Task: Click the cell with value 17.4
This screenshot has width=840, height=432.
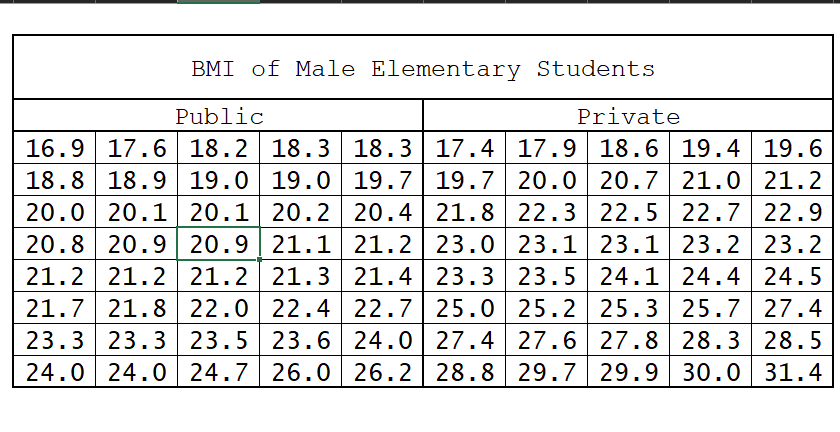Action: [x=465, y=150]
